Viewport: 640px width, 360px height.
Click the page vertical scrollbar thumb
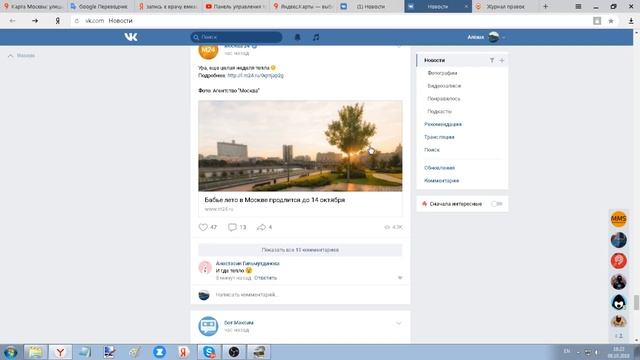636,303
